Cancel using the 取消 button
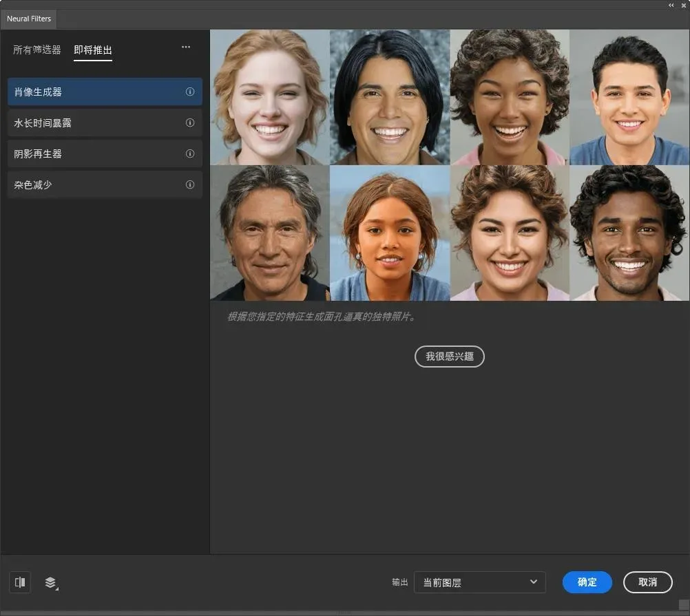 pos(647,582)
